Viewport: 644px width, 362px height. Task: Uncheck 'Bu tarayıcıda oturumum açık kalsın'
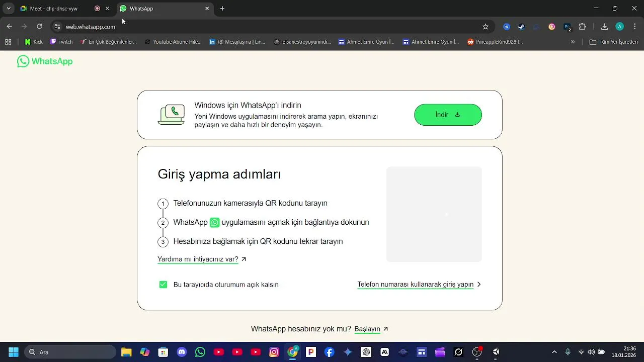tap(163, 285)
